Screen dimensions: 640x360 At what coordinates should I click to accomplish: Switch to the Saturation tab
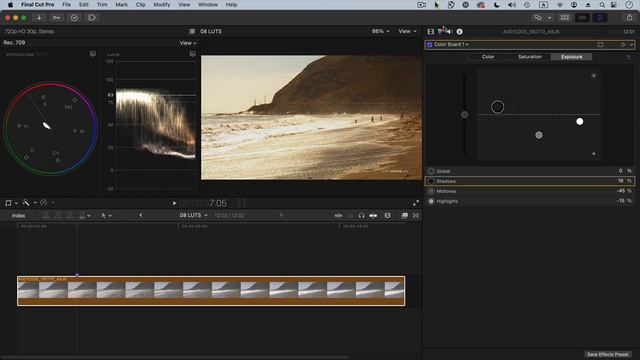tap(530, 57)
